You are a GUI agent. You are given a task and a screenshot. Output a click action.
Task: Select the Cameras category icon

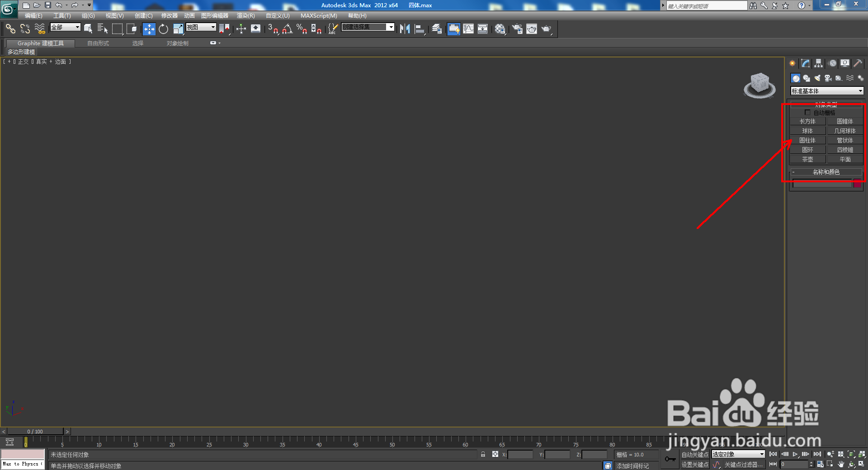828,78
